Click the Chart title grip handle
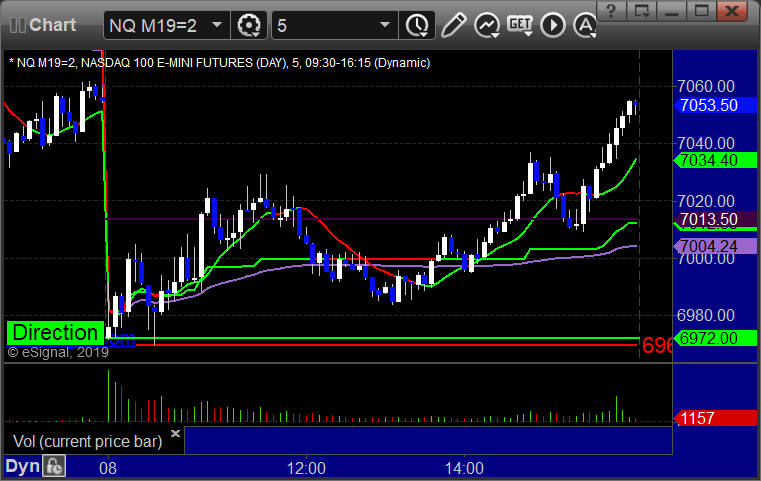The height and width of the screenshot is (481, 761). (x=15, y=25)
